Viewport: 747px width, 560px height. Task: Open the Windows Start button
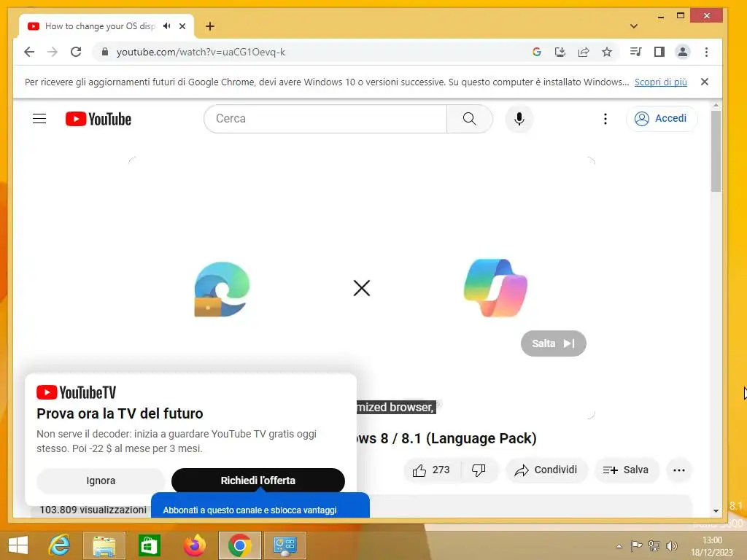pyautogui.click(x=18, y=545)
